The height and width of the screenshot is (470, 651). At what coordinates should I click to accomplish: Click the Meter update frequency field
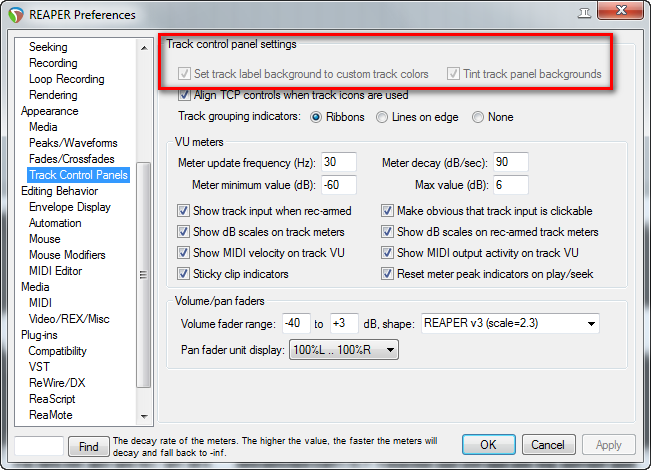(x=339, y=162)
